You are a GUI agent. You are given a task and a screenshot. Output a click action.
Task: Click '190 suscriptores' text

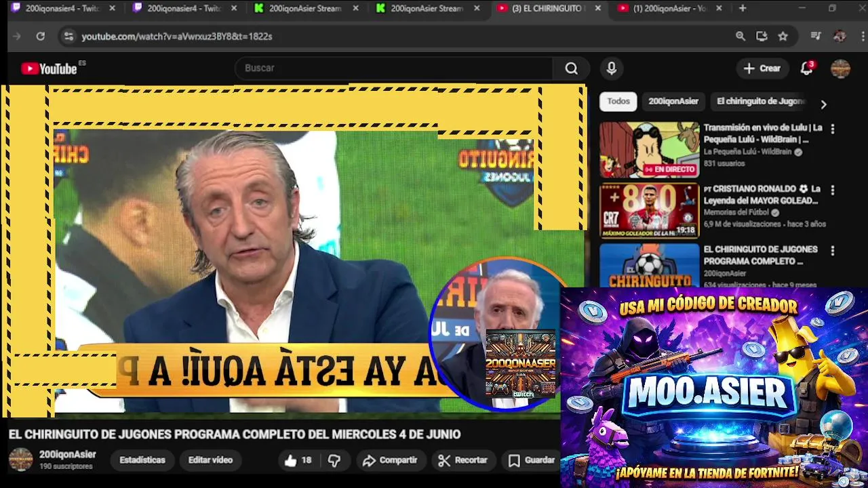66,466
